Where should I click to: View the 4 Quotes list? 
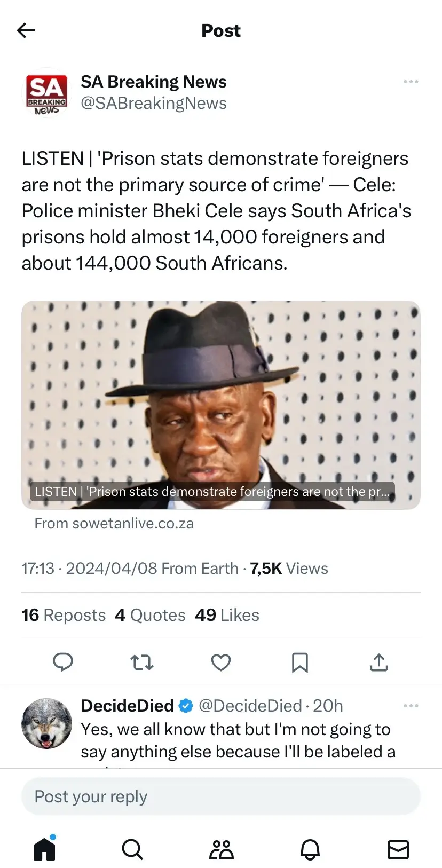coord(150,615)
